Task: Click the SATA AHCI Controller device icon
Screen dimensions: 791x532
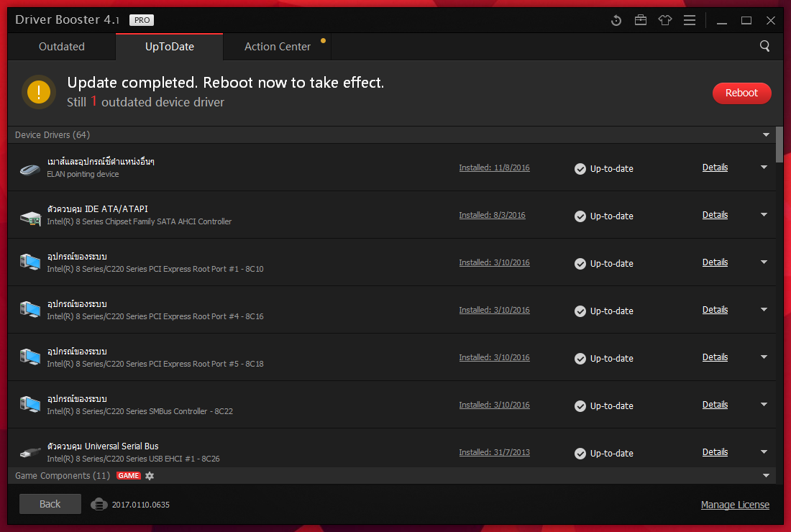Action: [30, 216]
